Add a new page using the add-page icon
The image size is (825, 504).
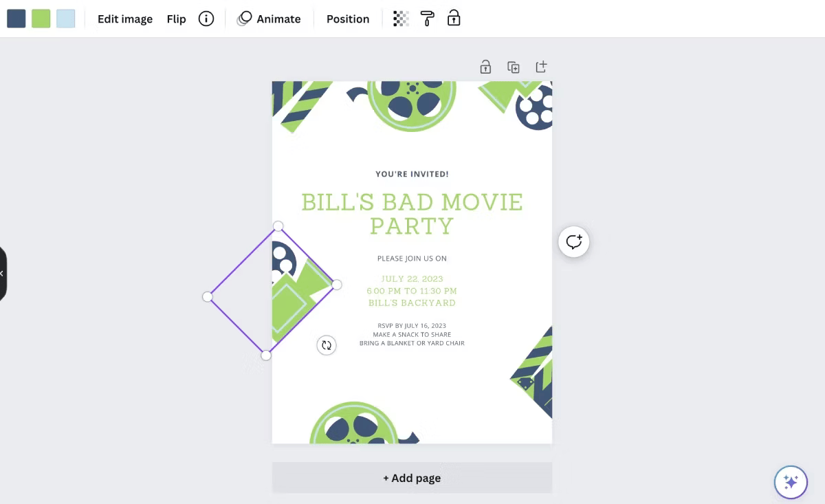(x=541, y=66)
